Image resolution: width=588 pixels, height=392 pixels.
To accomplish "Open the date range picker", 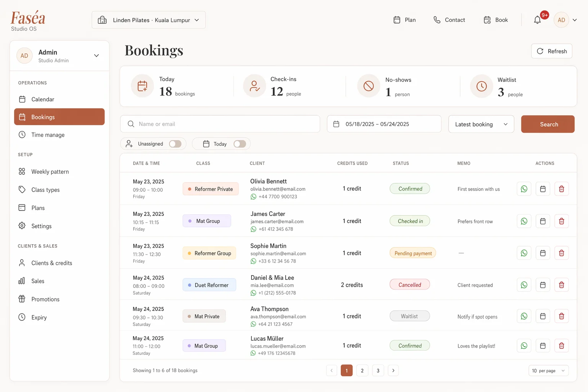I will pyautogui.click(x=384, y=124).
